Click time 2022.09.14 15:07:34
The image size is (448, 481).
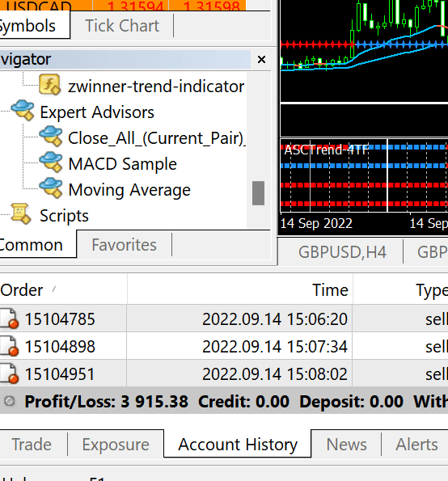pos(275,347)
